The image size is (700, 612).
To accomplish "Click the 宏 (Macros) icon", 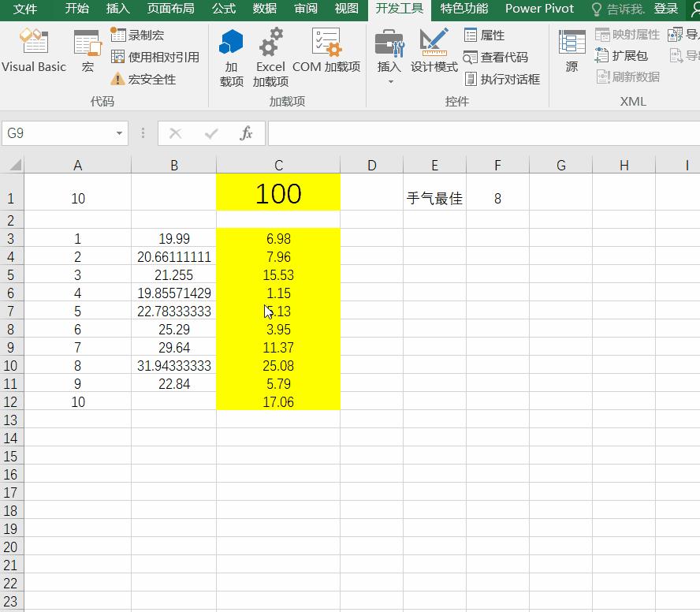I will point(87,49).
